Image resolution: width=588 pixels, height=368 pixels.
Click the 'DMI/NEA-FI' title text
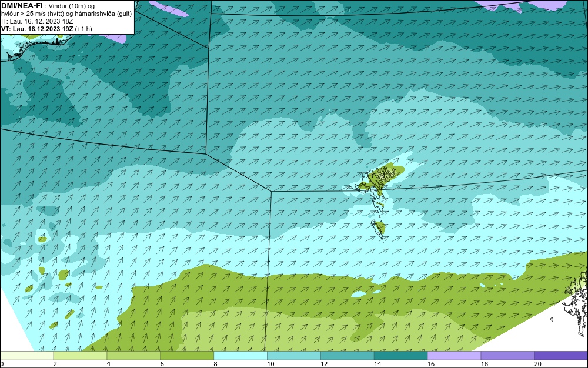click(x=22, y=5)
